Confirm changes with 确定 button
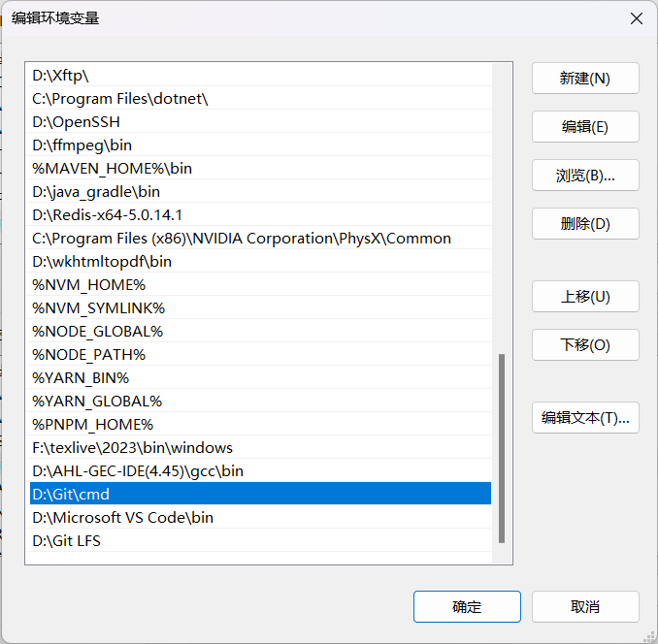658x644 pixels. tap(467, 607)
